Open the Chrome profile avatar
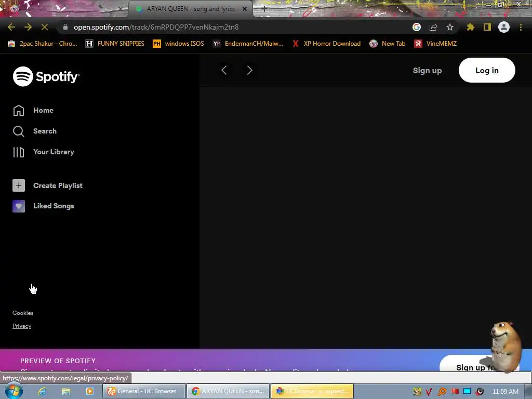 coord(504,27)
